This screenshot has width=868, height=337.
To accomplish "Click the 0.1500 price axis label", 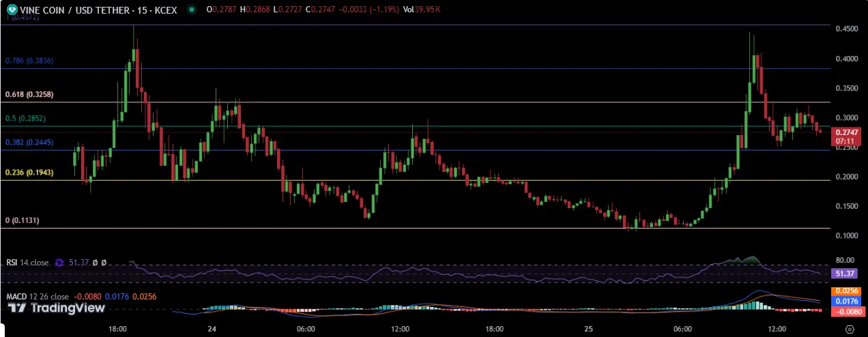I will point(848,206).
